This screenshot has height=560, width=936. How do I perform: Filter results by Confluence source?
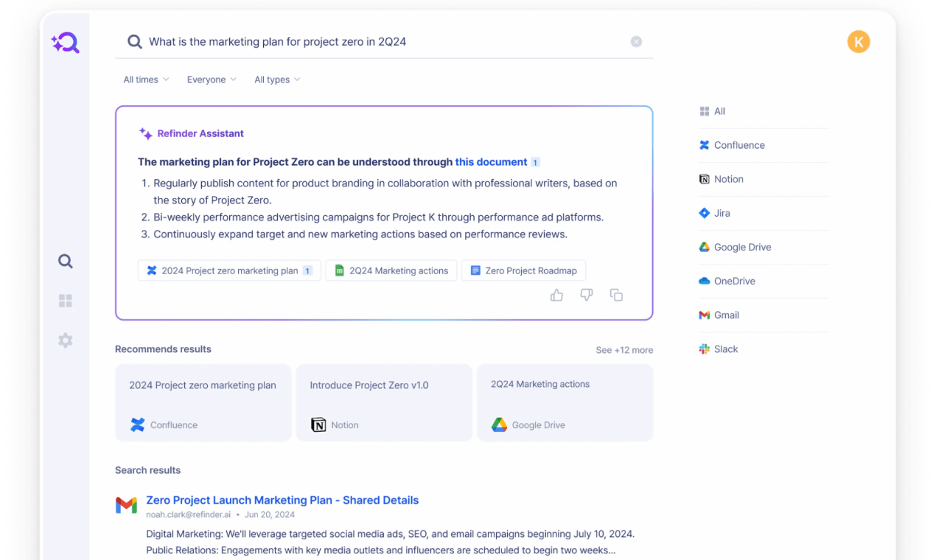coord(739,145)
